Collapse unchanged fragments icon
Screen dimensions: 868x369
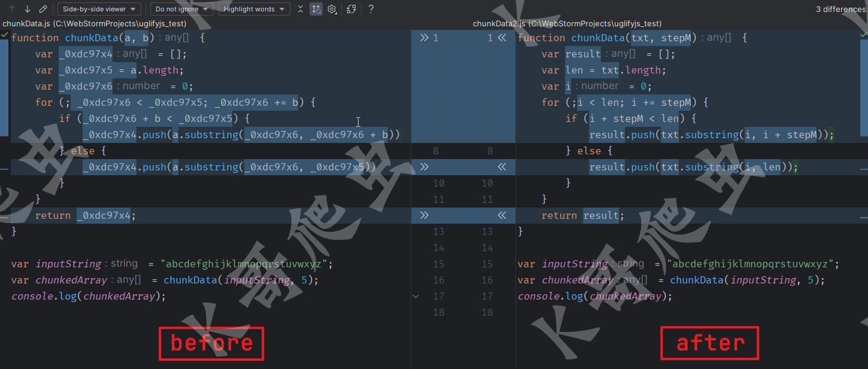[x=301, y=9]
